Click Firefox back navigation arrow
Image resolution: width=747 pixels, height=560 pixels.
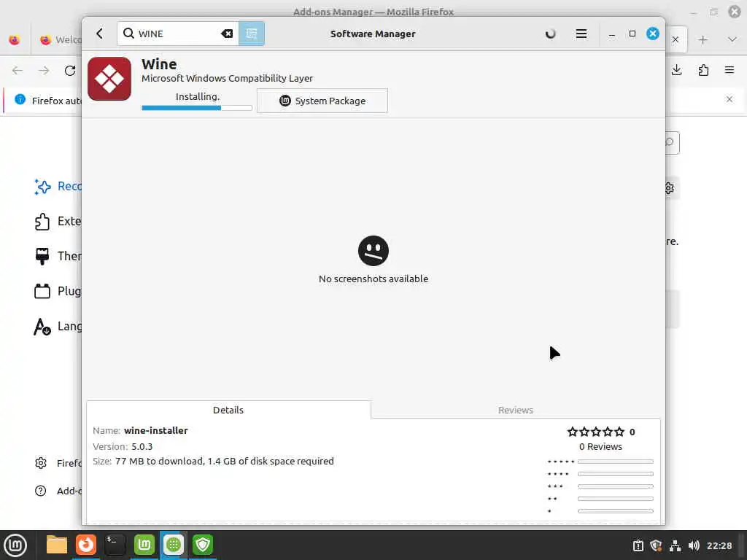pyautogui.click(x=18, y=71)
